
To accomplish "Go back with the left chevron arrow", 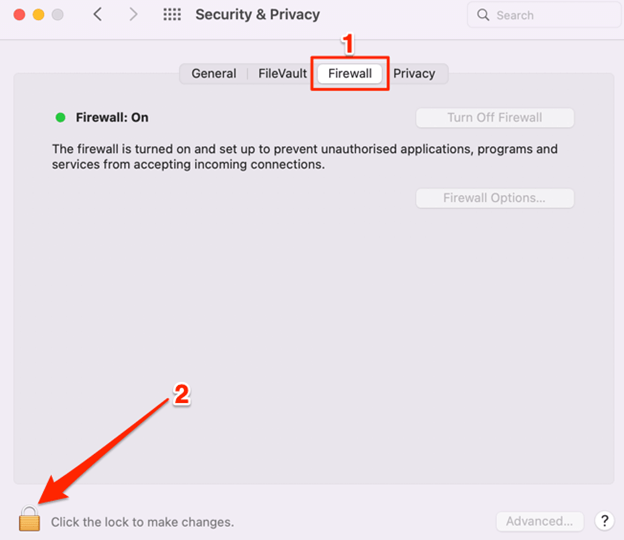I will click(97, 15).
